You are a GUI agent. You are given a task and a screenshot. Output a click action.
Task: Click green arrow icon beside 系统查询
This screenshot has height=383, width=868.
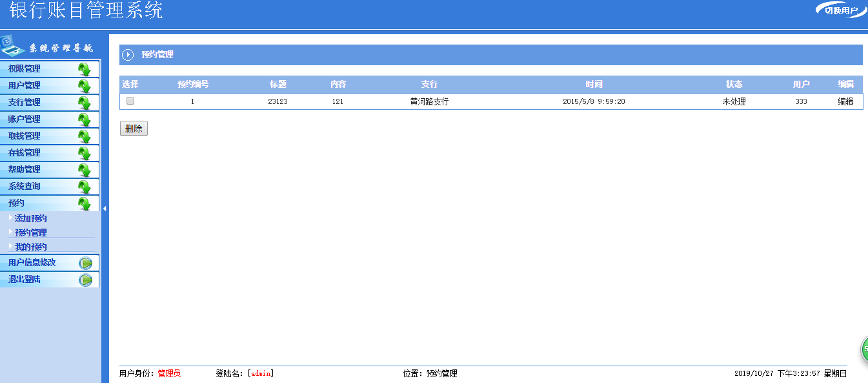tap(84, 187)
